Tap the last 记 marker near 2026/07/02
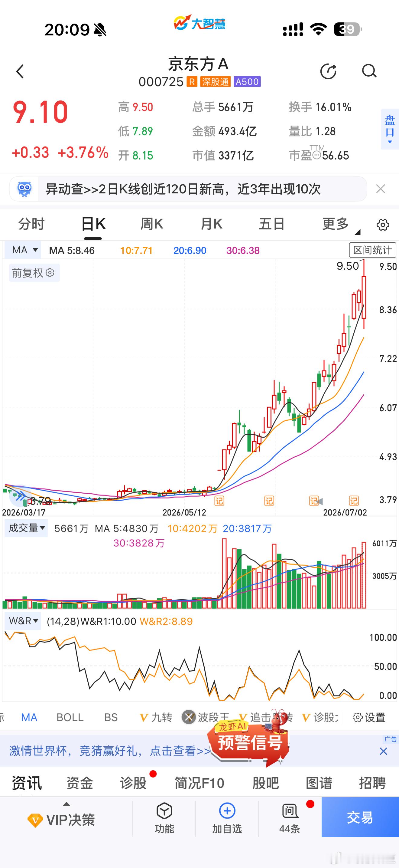The width and height of the screenshot is (399, 868). [x=354, y=501]
